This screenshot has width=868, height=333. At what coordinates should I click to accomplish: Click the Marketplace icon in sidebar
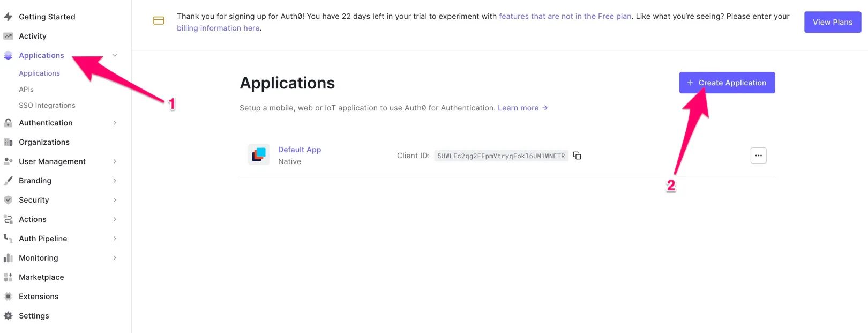pos(8,277)
